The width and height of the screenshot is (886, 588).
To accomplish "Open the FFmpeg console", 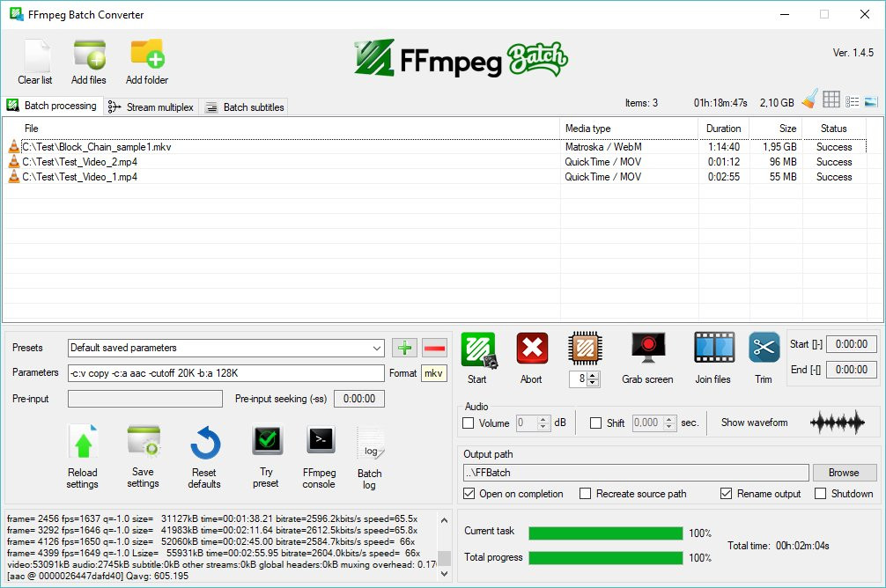I will tap(321, 440).
